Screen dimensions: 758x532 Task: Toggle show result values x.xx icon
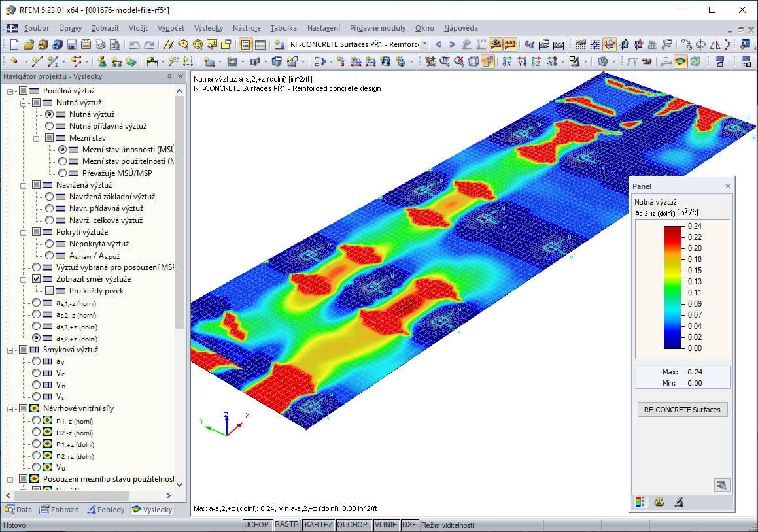(510, 44)
